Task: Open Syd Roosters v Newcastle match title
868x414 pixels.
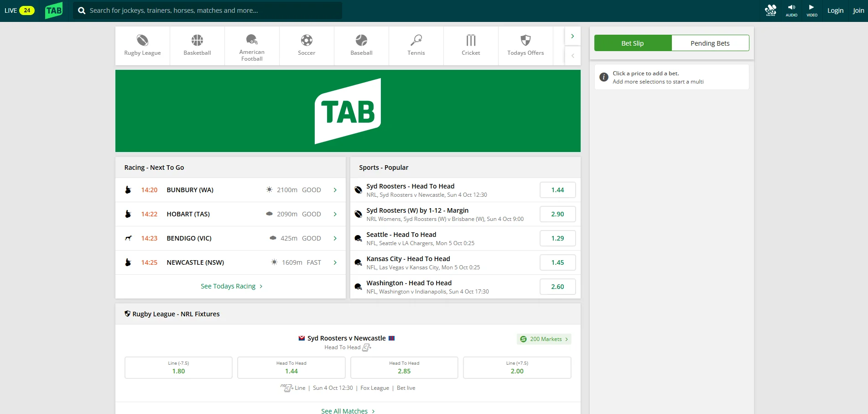Action: coord(347,338)
